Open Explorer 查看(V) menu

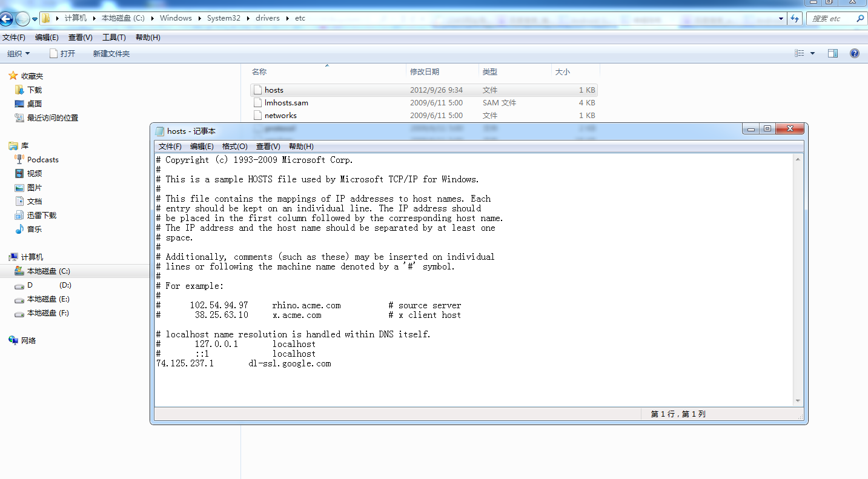81,38
